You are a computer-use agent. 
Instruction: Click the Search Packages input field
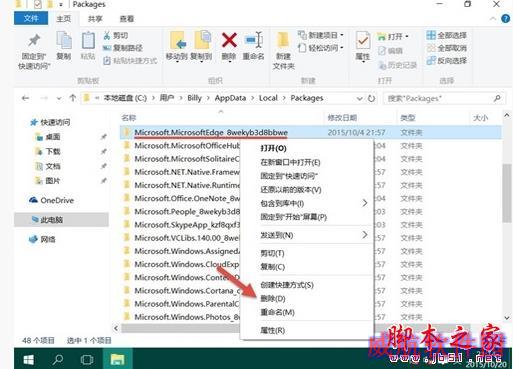click(443, 98)
